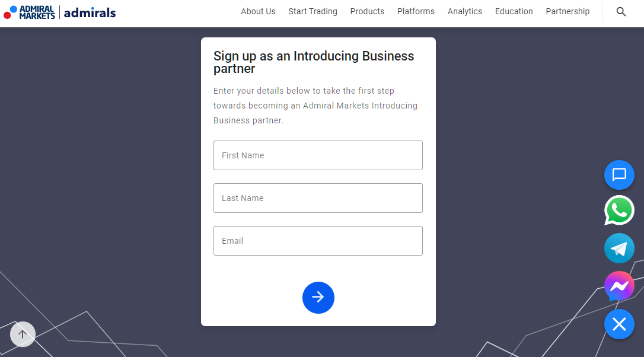Open the About Us menu
The width and height of the screenshot is (644, 357).
pyautogui.click(x=258, y=11)
